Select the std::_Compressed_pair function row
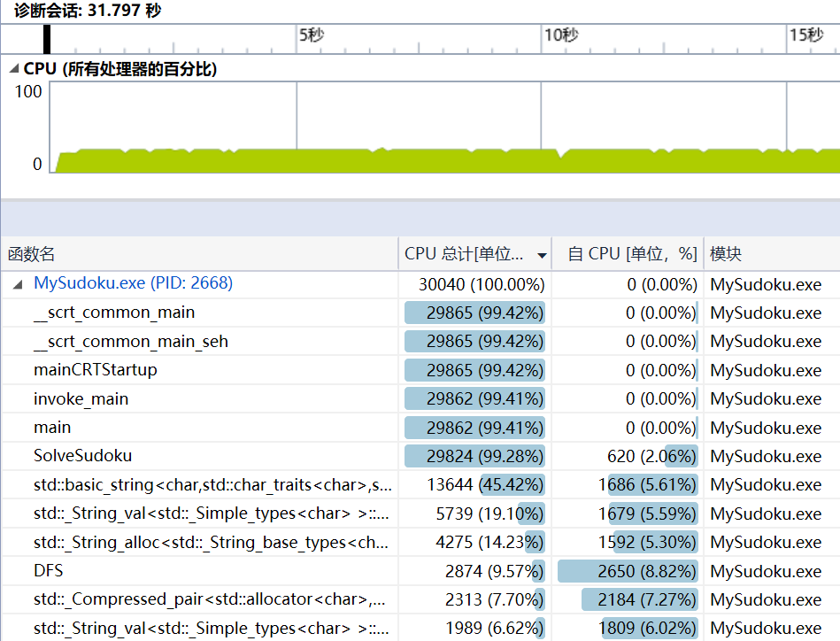The width and height of the screenshot is (840, 641). [211, 600]
